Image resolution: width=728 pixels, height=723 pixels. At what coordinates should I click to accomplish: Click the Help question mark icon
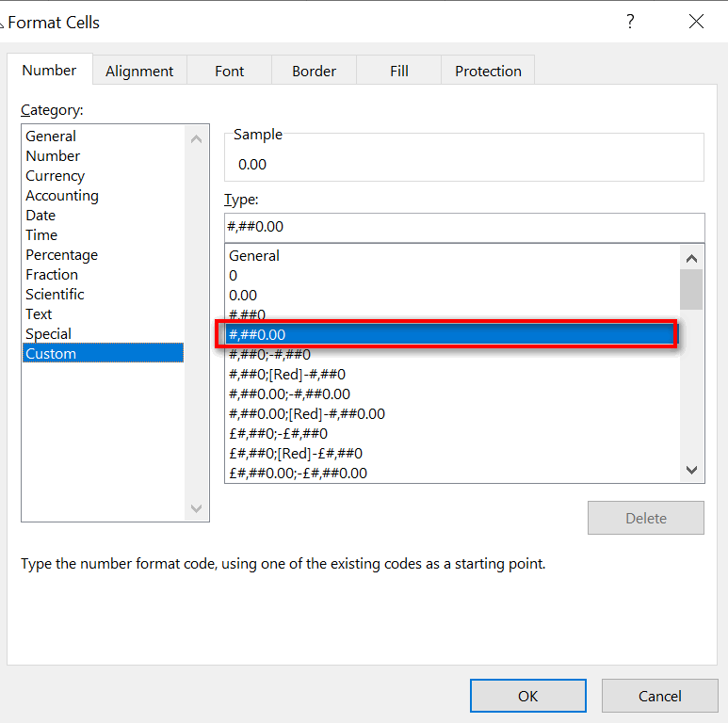coord(630,22)
